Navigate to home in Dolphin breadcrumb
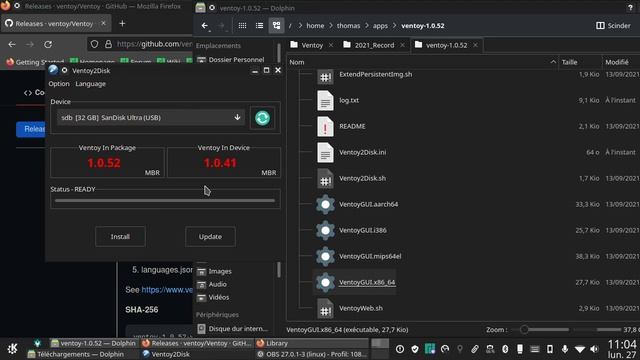 click(315, 26)
